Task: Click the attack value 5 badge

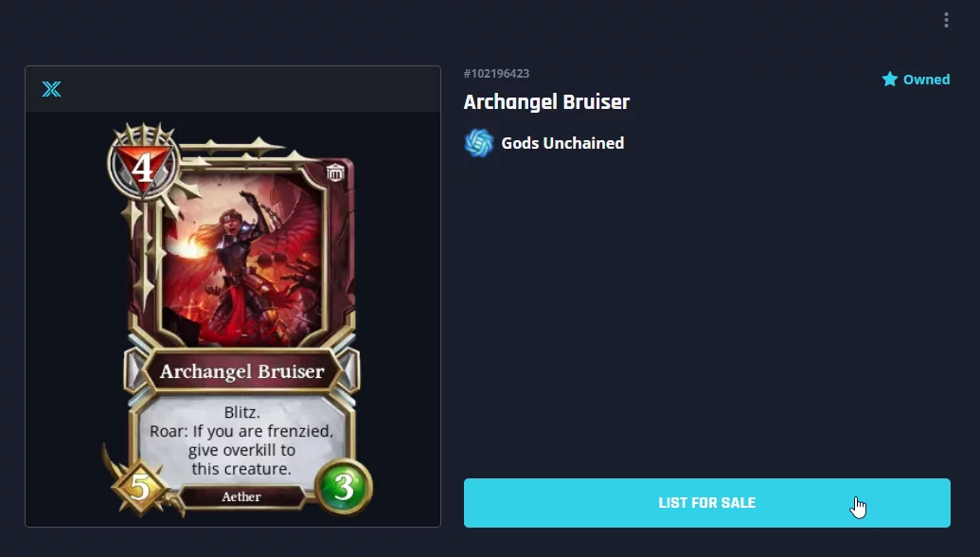Action: tap(140, 487)
